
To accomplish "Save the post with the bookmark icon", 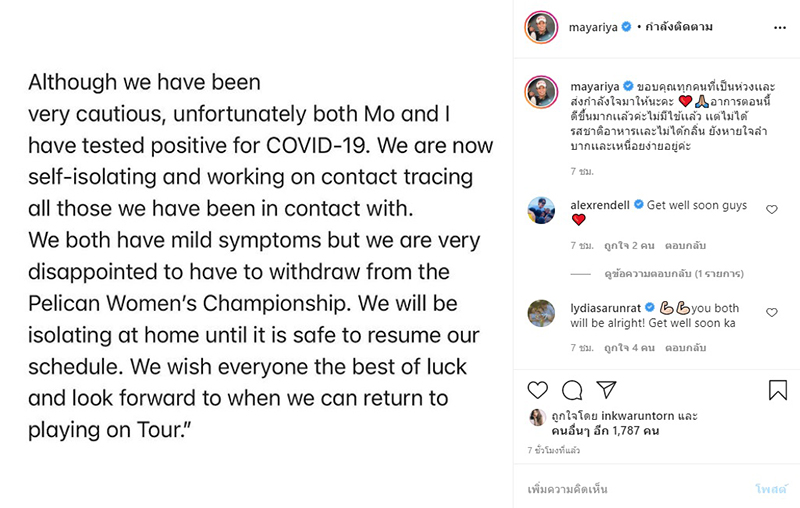I will pos(778,390).
